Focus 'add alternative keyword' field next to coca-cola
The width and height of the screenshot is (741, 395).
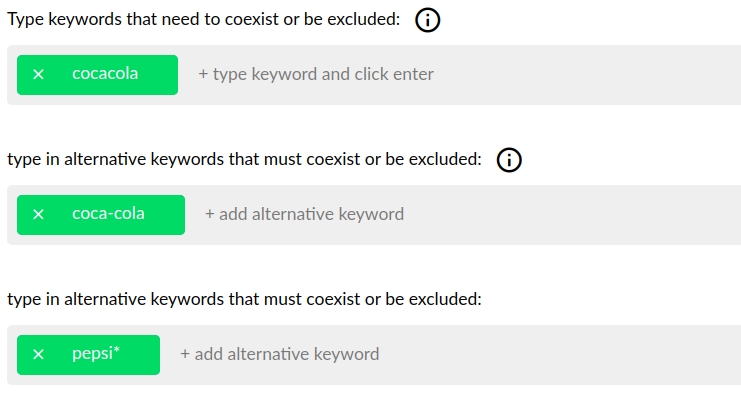coord(304,214)
